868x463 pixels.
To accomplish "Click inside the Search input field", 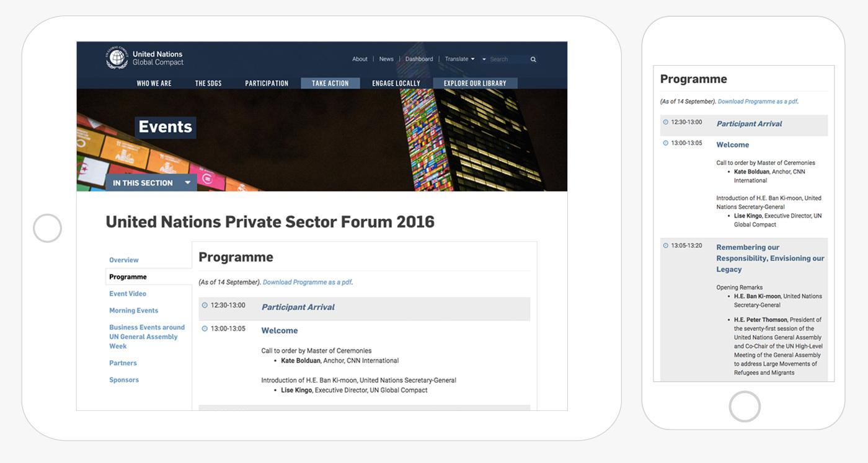I will tap(507, 60).
